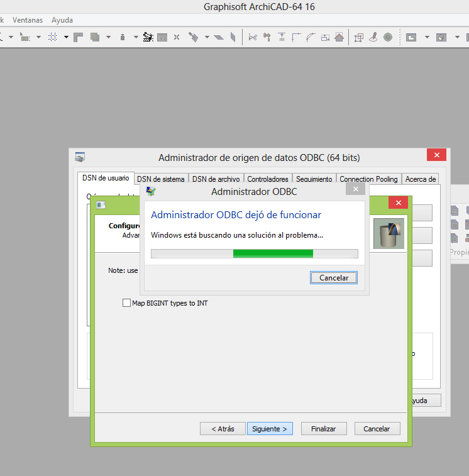The width and height of the screenshot is (469, 476).
Task: Click the Graphisoft ArchiCAD-64 16 title bar
Action: click(x=234, y=7)
